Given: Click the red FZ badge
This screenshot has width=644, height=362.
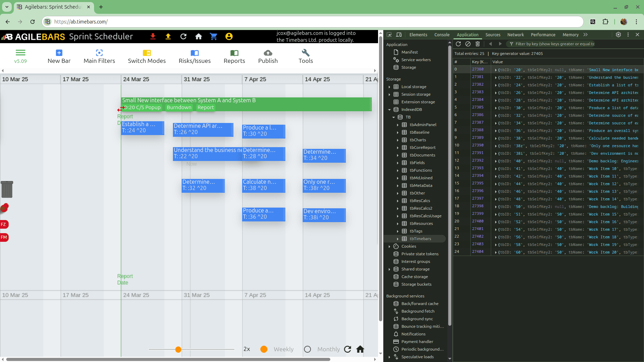Looking at the screenshot, I should [4, 225].
